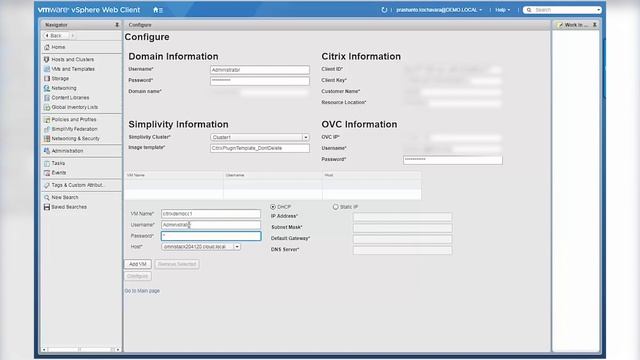This screenshot has height=360, width=640.
Task: Click the Domain Username input field
Action: click(260, 70)
